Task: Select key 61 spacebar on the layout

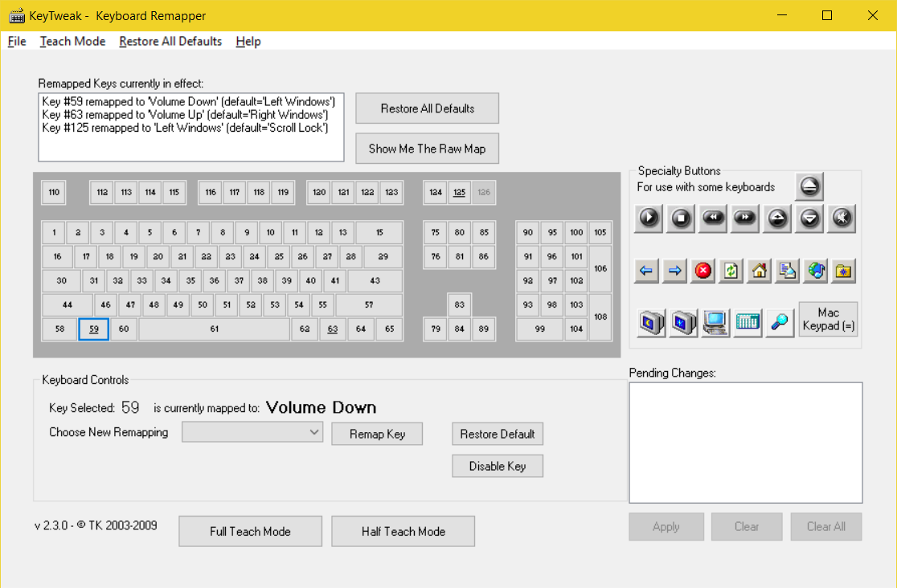Action: (214, 329)
